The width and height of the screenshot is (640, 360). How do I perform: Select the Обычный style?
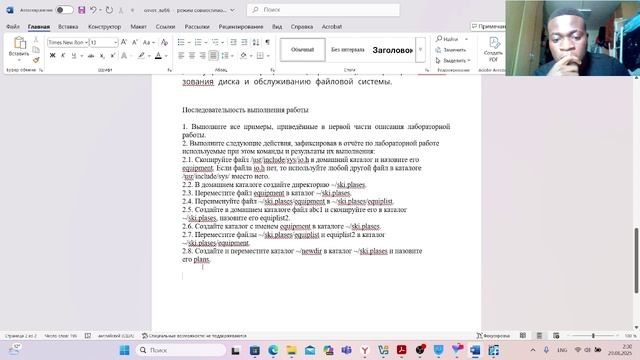pos(302,50)
